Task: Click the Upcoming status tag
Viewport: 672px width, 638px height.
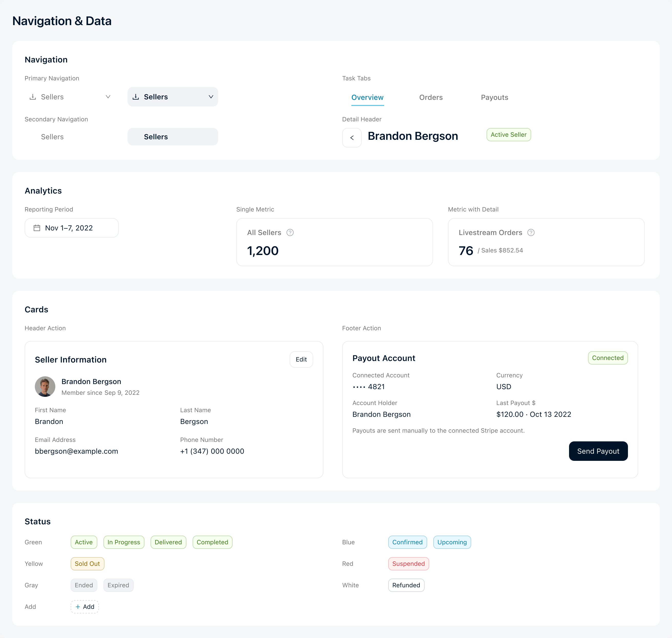Action: (452, 542)
